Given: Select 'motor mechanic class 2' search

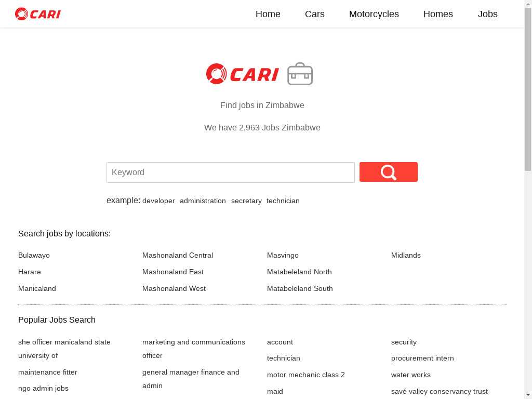Looking at the screenshot, I should tap(305, 375).
